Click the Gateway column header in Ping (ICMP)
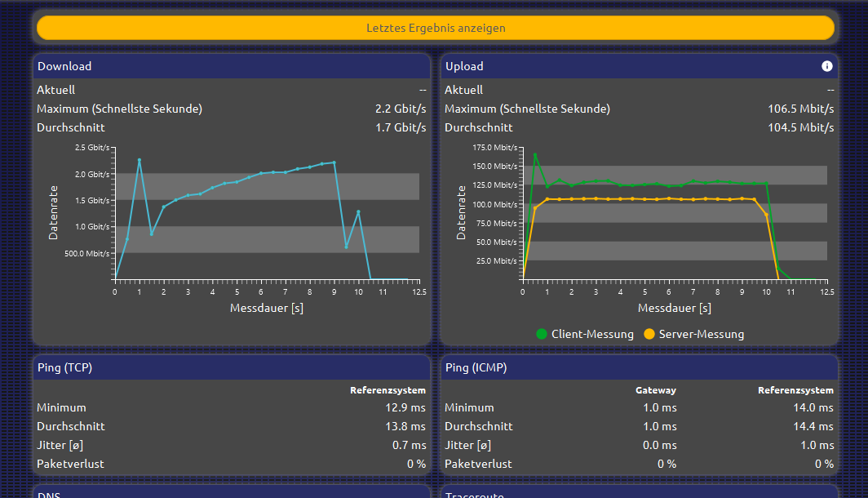The image size is (868, 498). coord(655,390)
